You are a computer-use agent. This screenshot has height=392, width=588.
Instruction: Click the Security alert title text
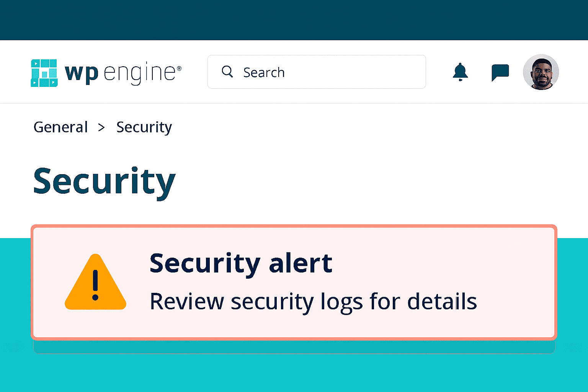(240, 263)
